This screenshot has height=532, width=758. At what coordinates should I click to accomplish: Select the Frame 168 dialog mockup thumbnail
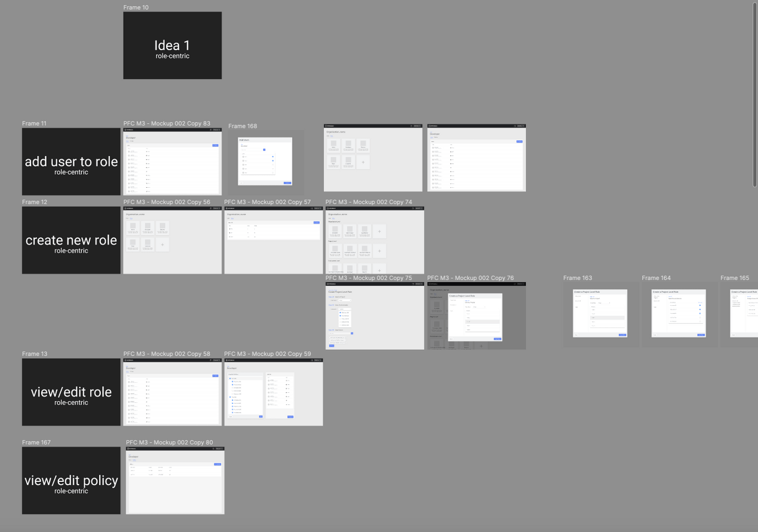tap(266, 163)
